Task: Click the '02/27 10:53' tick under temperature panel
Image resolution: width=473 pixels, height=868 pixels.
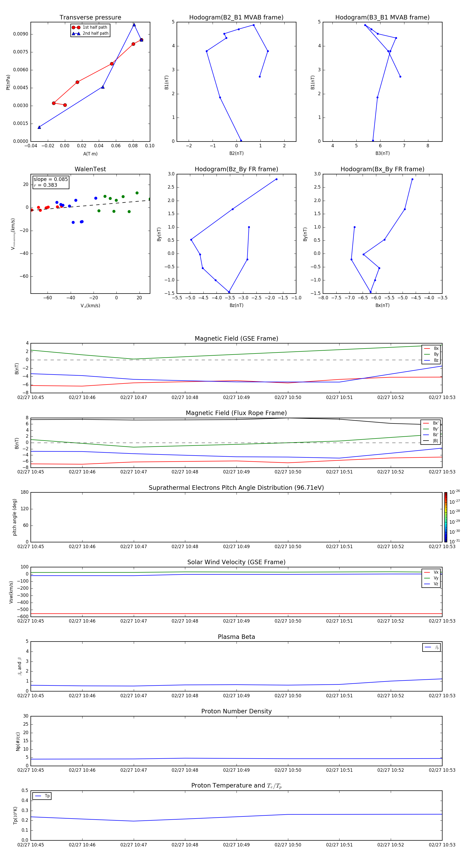Action: pos(442,845)
